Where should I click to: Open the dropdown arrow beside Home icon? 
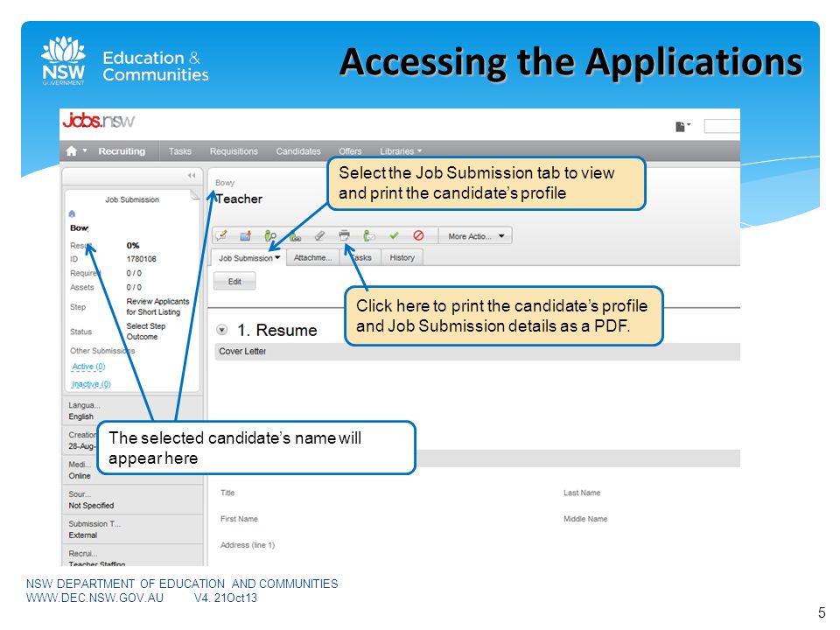click(x=85, y=150)
